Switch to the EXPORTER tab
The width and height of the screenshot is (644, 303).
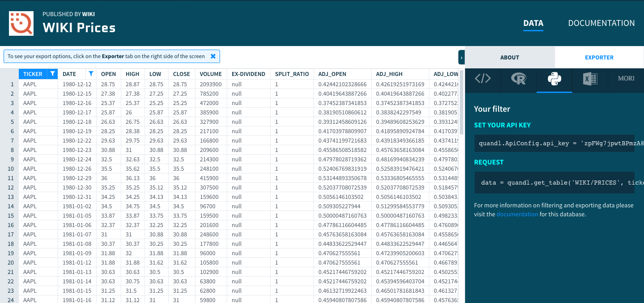(x=599, y=58)
